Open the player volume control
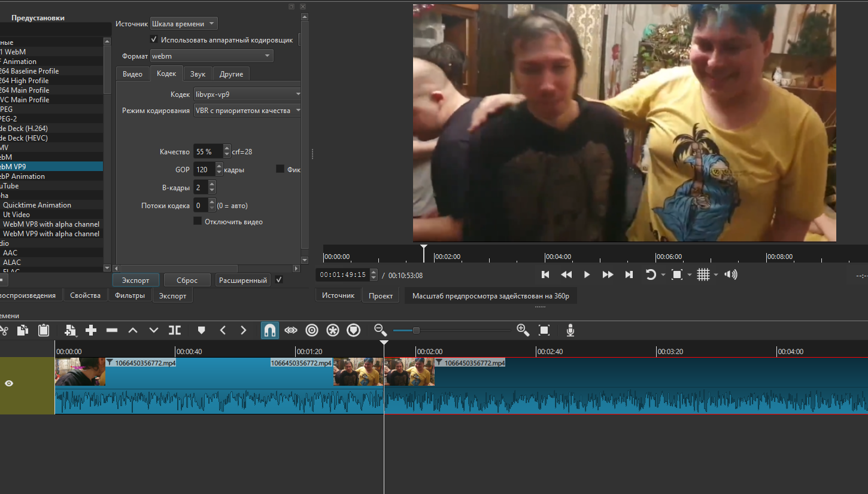The width and height of the screenshot is (868, 494). [731, 275]
